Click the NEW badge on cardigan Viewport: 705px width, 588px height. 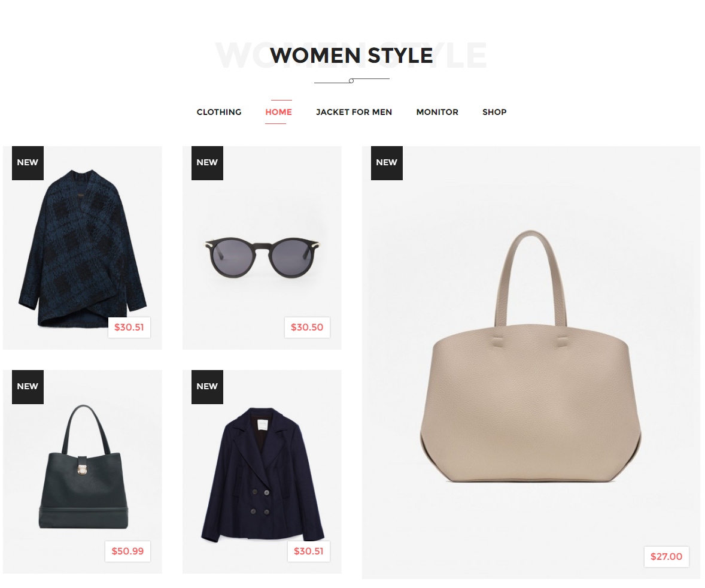(28, 163)
